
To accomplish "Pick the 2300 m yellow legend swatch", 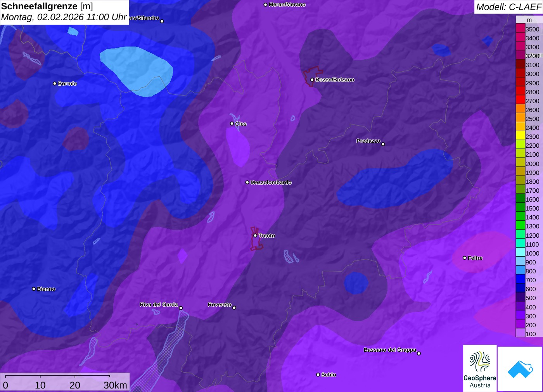I will point(521,135).
